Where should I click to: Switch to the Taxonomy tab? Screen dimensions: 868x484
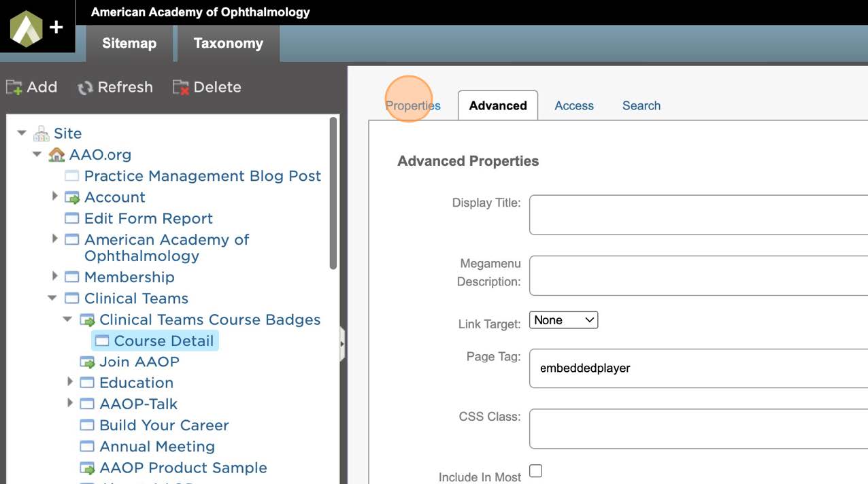[229, 44]
